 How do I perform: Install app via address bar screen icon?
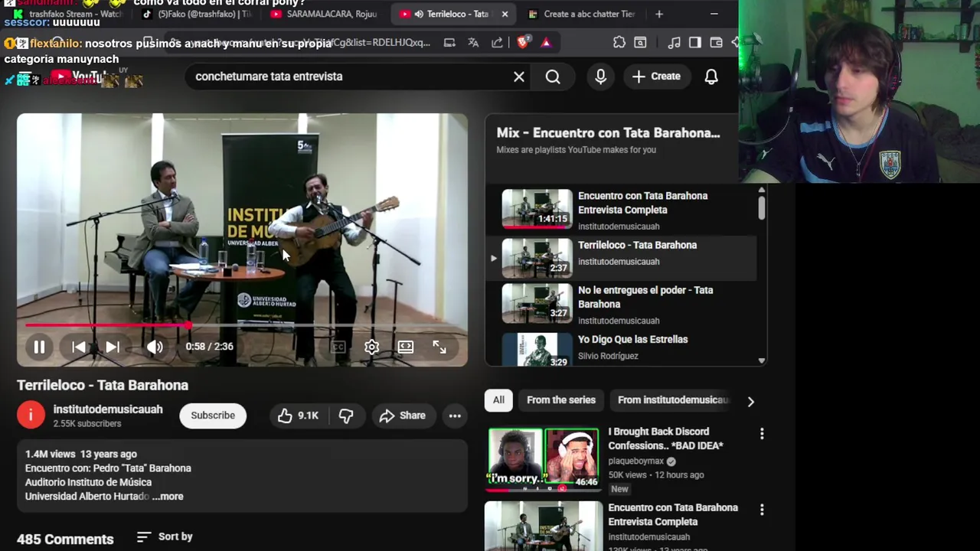[x=449, y=43]
